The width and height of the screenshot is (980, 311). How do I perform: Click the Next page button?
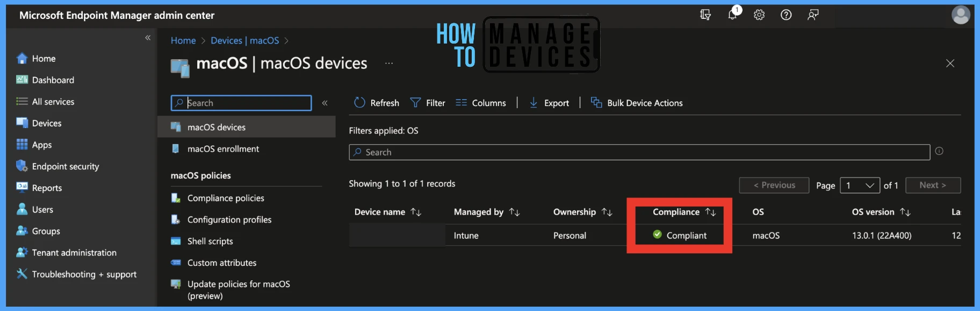pos(933,185)
